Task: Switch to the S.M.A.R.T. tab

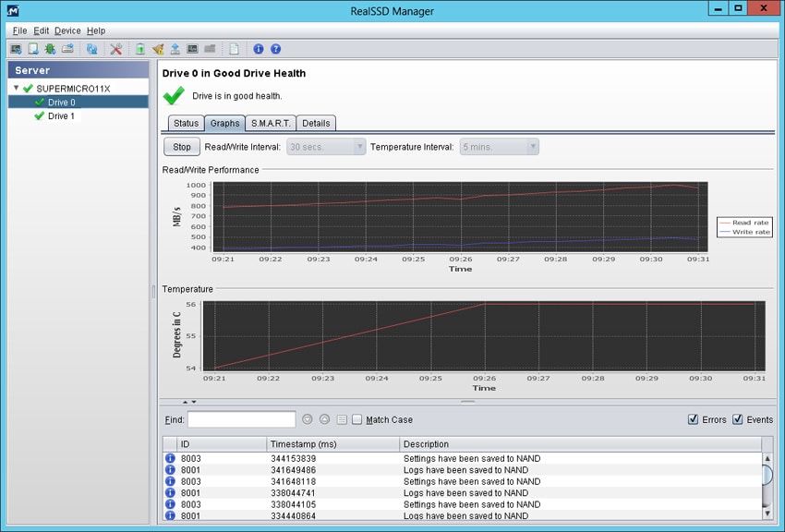Action: [271, 123]
